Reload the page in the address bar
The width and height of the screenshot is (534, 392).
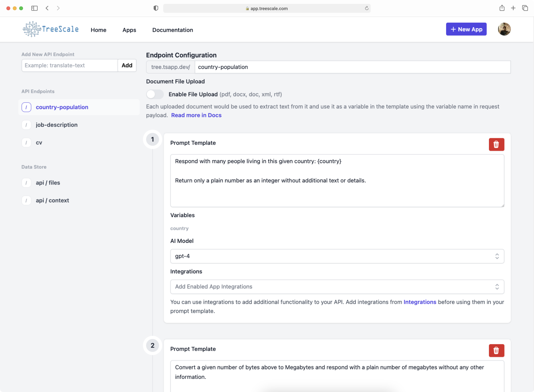click(x=367, y=8)
